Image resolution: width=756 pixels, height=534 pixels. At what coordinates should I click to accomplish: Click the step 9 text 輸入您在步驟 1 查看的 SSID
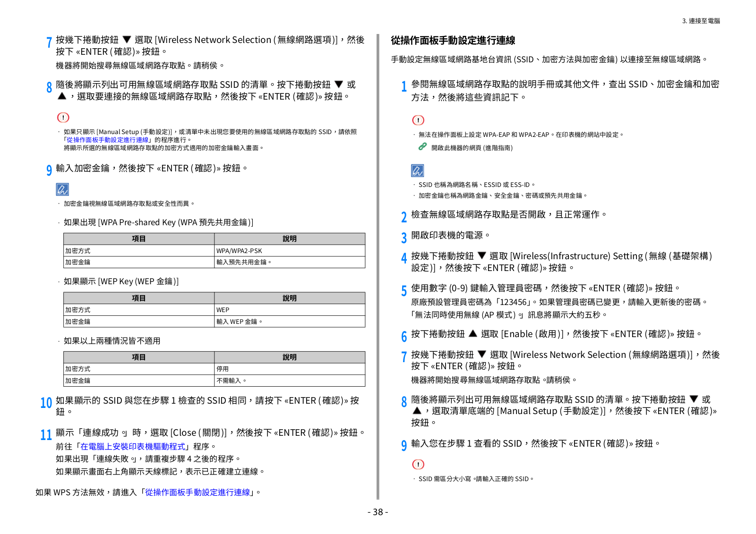pos(466,443)
